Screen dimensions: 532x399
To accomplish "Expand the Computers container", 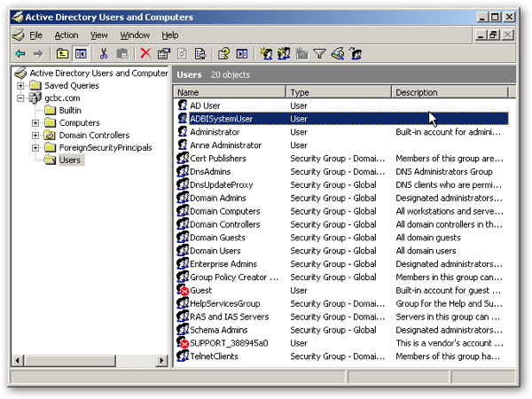I will click(x=35, y=123).
